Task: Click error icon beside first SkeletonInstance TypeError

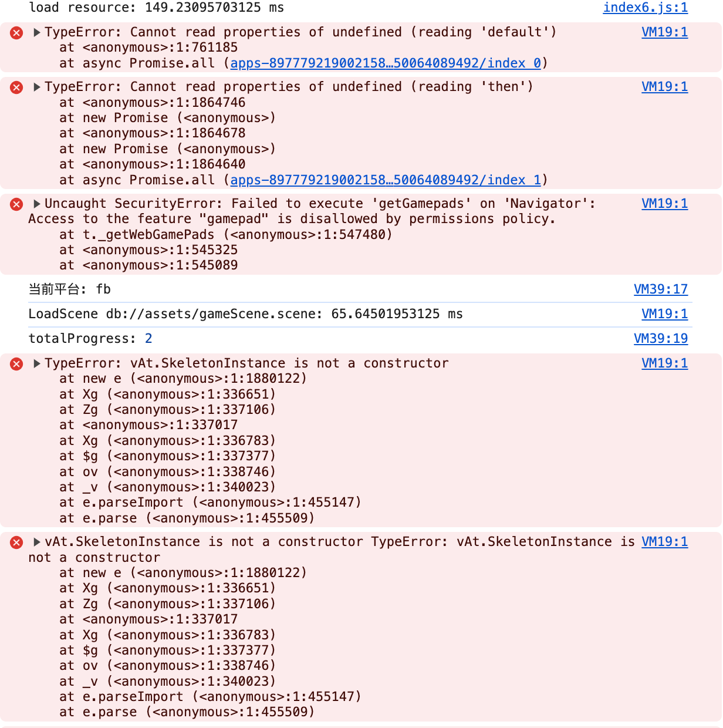Action: (16, 364)
